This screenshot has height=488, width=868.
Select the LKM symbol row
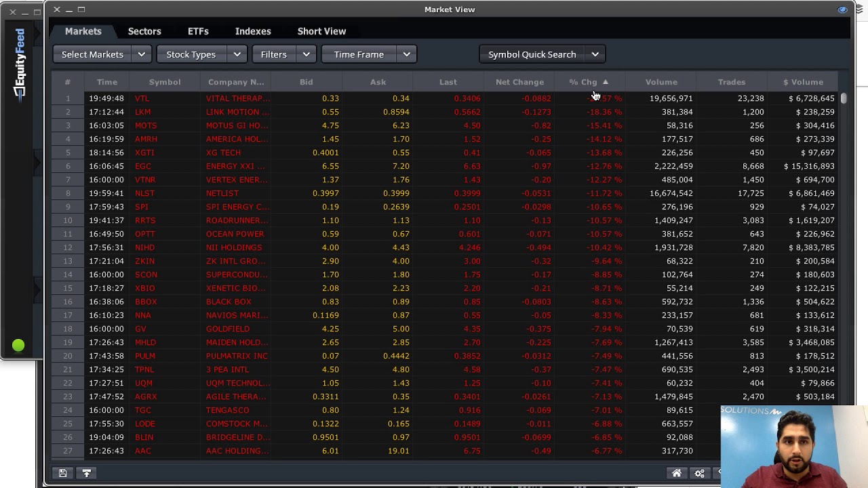[142, 112]
